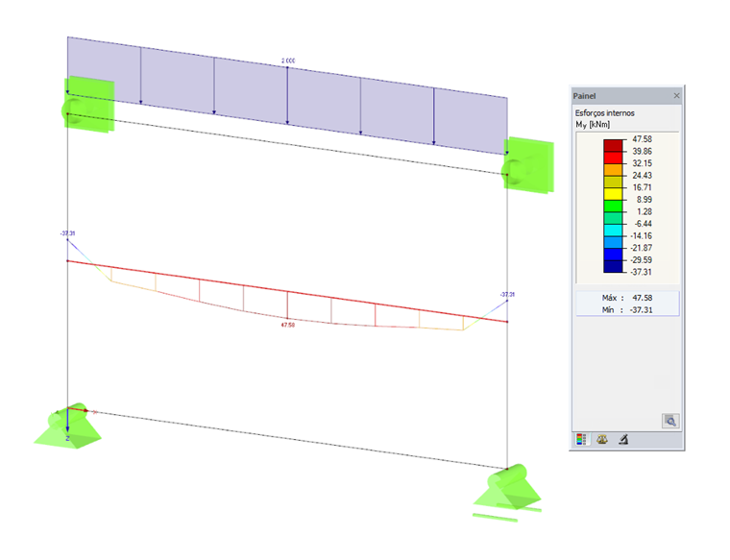Viewport: 730px width, 560px height.
Task: Click the Z axis arrow at origin
Action: [x=67, y=423]
